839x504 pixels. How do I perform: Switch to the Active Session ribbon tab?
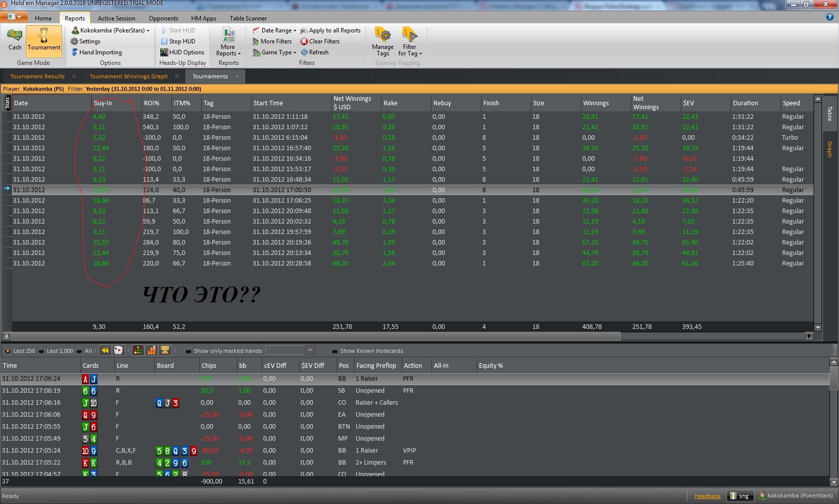116,18
